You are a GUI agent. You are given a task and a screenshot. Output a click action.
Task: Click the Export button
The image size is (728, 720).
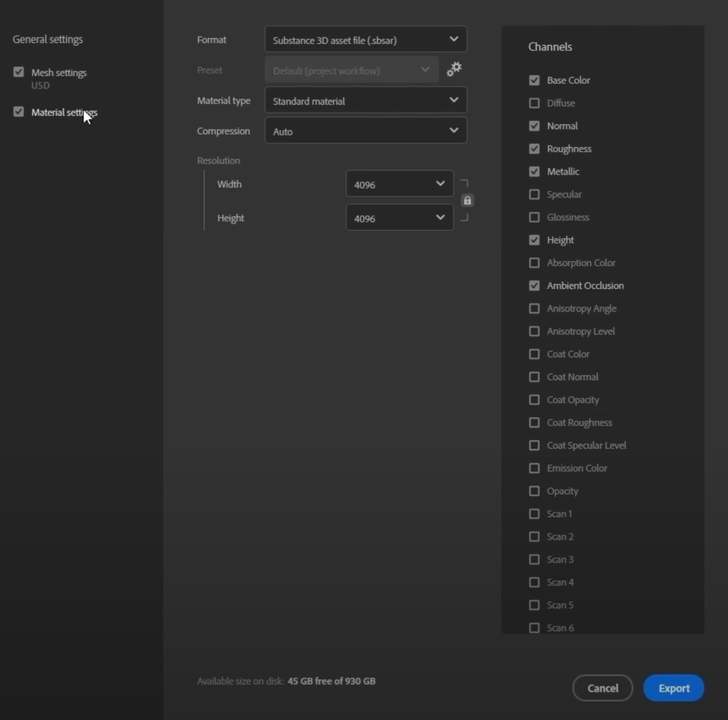point(674,688)
